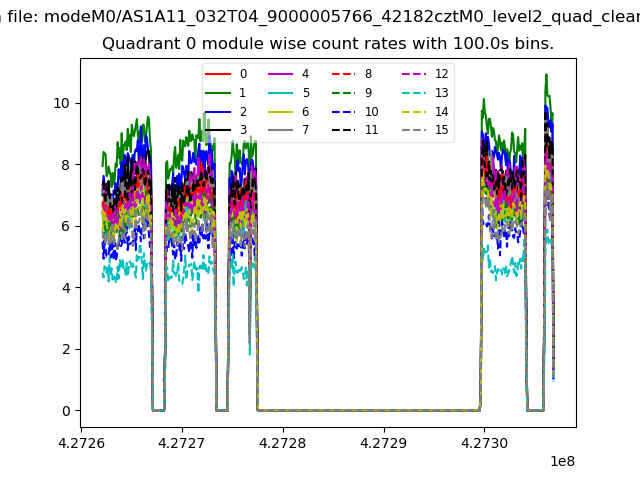This screenshot has width=640, height=480.
Task: Click the 1e8 axis offset label
Action: click(x=561, y=460)
